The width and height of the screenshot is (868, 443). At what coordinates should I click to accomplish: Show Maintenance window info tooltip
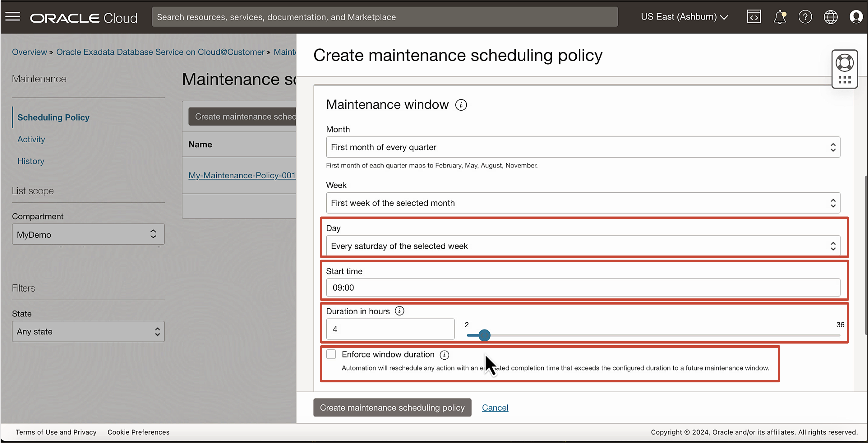[461, 105]
